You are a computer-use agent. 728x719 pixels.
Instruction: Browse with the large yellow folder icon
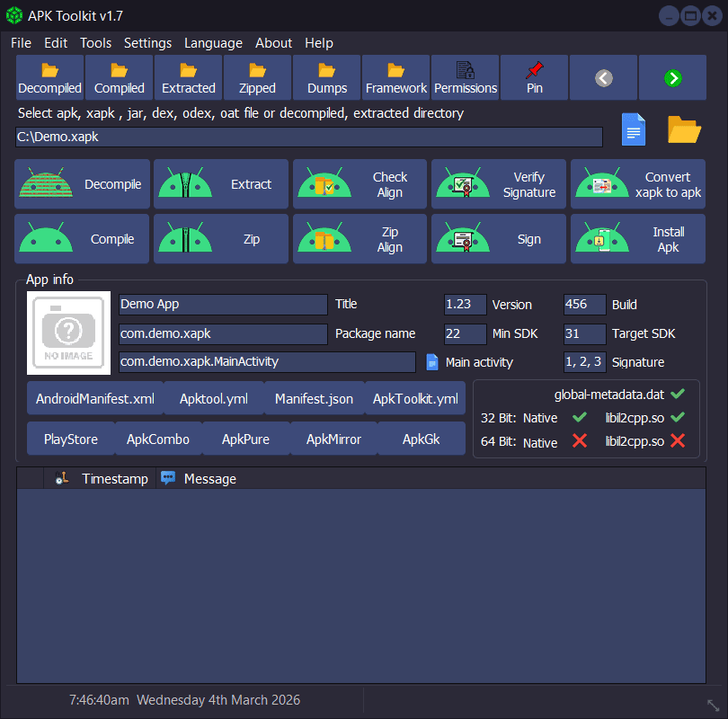coord(684,129)
